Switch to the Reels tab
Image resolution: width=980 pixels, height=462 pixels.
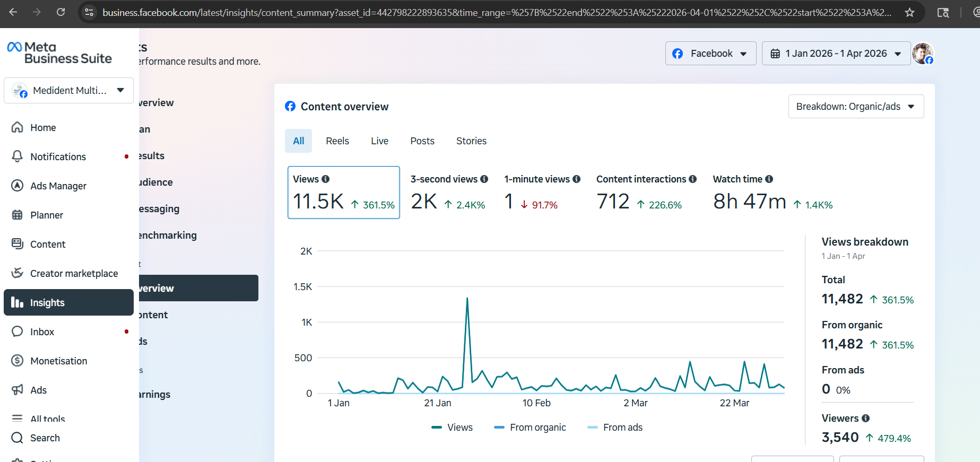pyautogui.click(x=337, y=141)
